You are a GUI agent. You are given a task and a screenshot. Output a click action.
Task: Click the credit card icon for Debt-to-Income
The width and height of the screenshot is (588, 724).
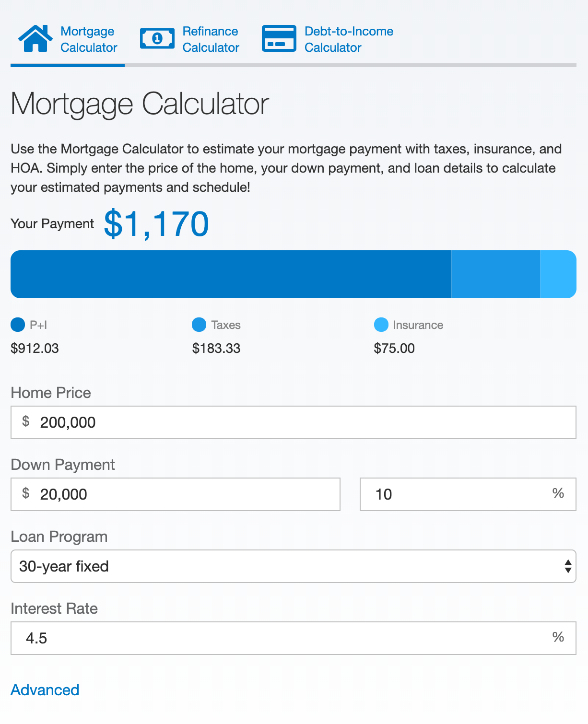(x=279, y=38)
